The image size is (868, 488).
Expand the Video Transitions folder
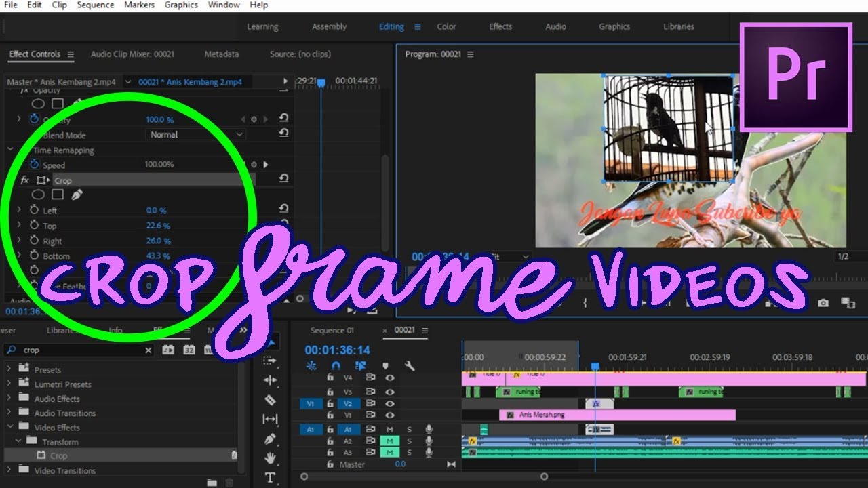(9, 470)
